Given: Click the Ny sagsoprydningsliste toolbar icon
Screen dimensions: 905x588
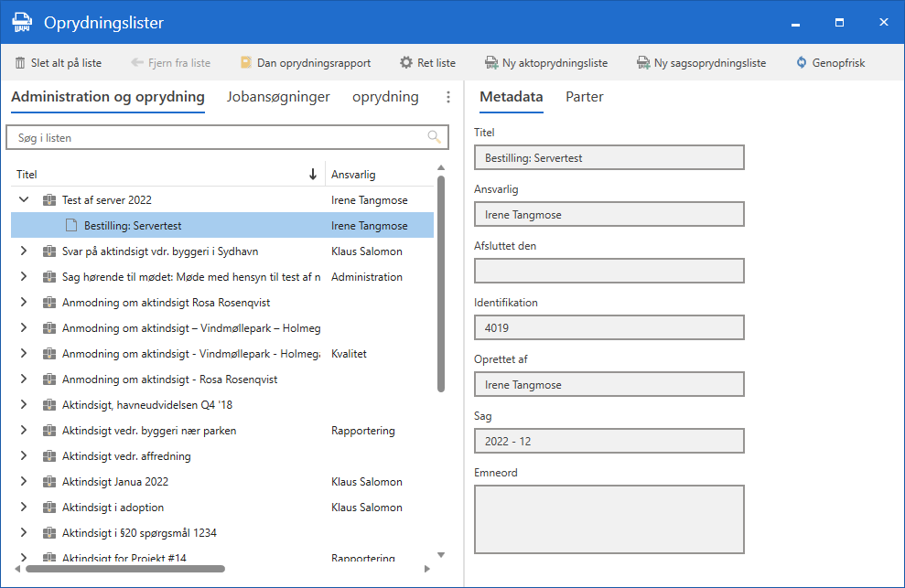Looking at the screenshot, I should [643, 63].
